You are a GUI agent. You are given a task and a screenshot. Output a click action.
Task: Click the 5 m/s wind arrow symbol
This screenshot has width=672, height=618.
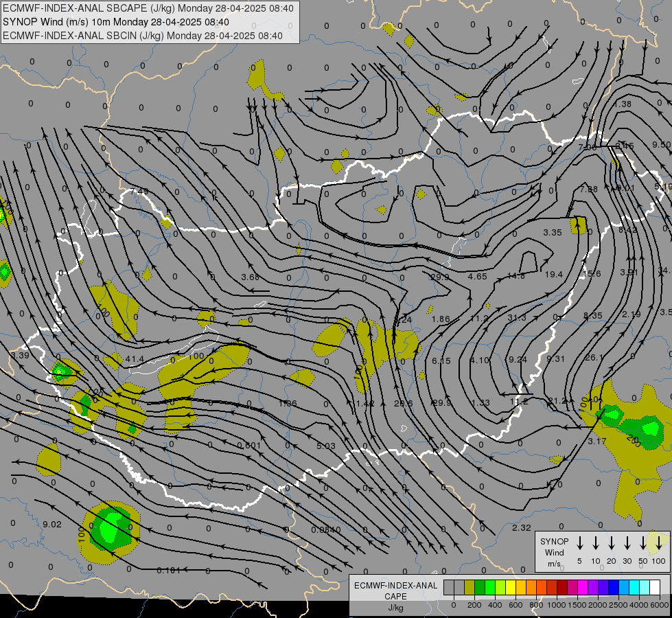(x=579, y=542)
